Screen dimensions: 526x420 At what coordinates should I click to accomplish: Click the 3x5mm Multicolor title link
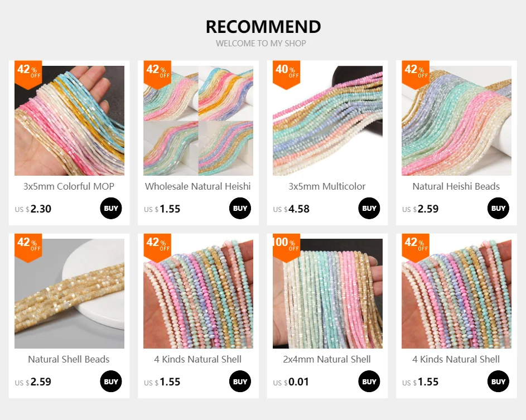click(327, 186)
